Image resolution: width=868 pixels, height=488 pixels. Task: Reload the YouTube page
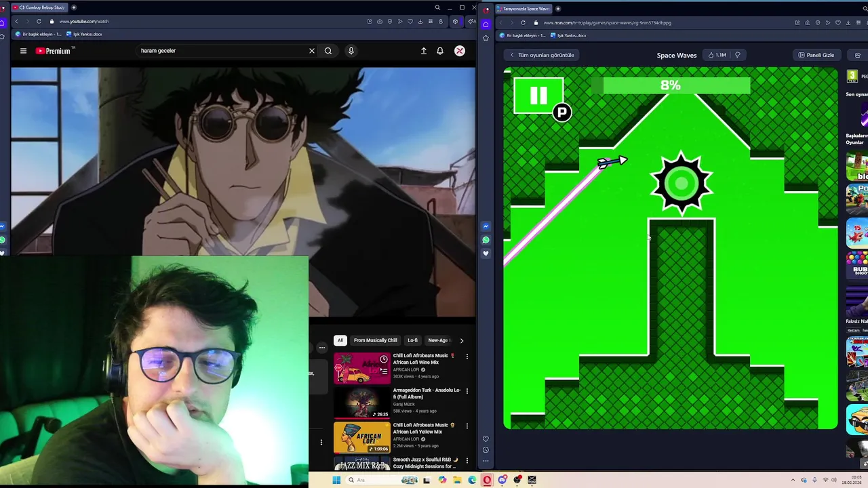coord(39,21)
